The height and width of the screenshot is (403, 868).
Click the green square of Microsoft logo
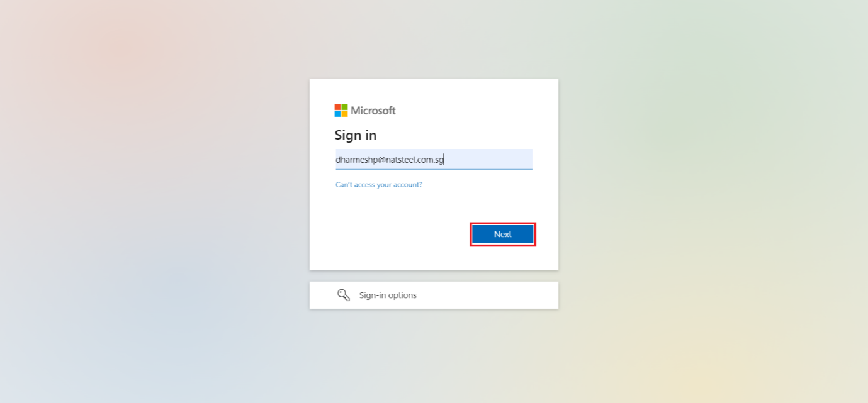click(345, 107)
